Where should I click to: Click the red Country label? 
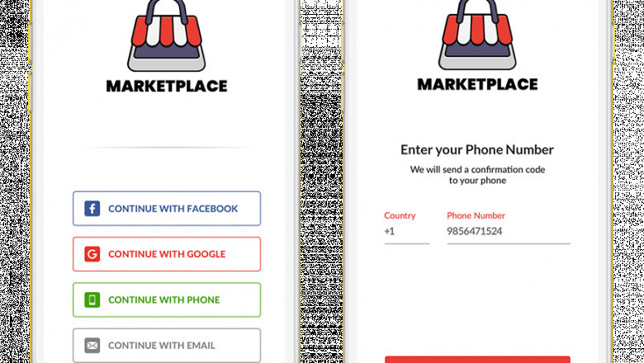[x=400, y=215]
